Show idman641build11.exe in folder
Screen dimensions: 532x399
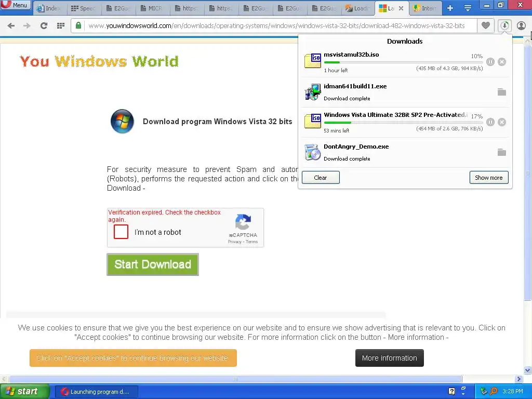[502, 92]
